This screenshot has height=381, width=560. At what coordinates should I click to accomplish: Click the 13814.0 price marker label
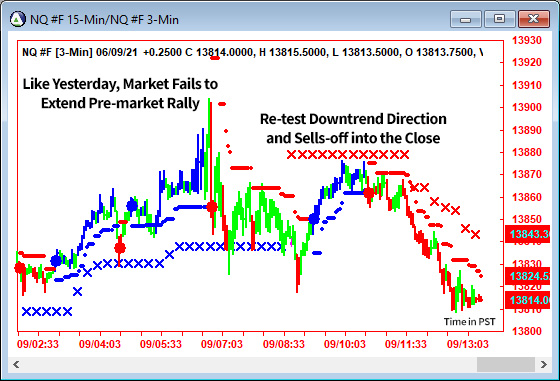click(x=528, y=300)
